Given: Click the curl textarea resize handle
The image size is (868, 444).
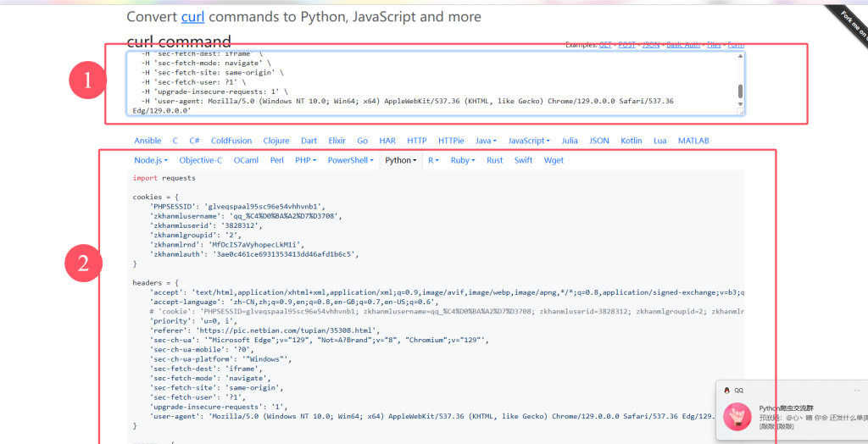Looking at the screenshot, I should tap(741, 111).
